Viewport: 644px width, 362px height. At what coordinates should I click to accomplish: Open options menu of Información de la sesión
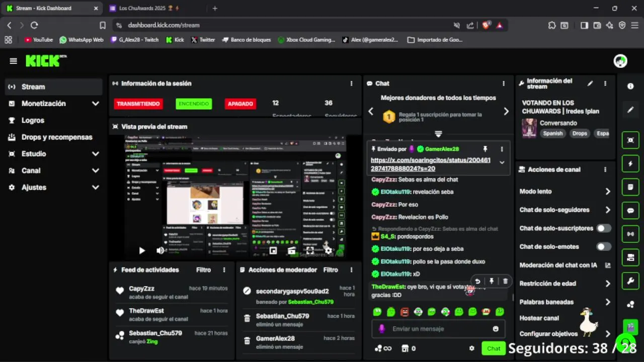pyautogui.click(x=352, y=83)
